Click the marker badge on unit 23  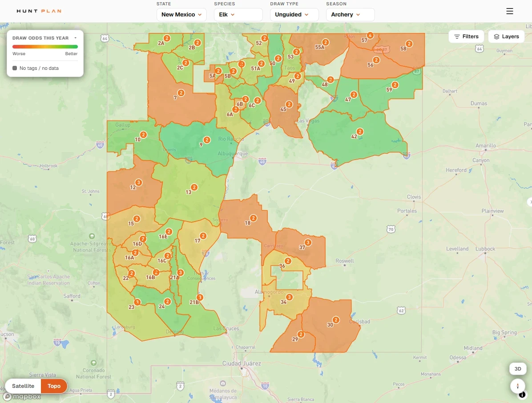coord(137,302)
